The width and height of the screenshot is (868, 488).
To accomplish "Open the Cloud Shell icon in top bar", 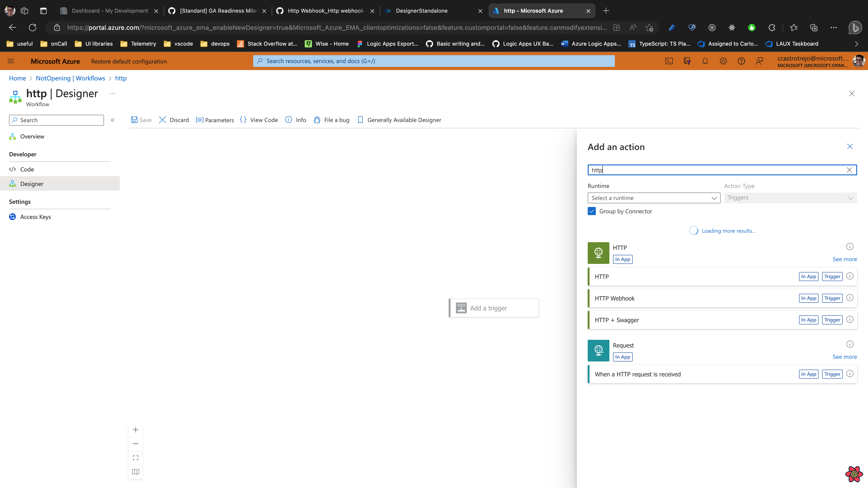I will (x=669, y=61).
